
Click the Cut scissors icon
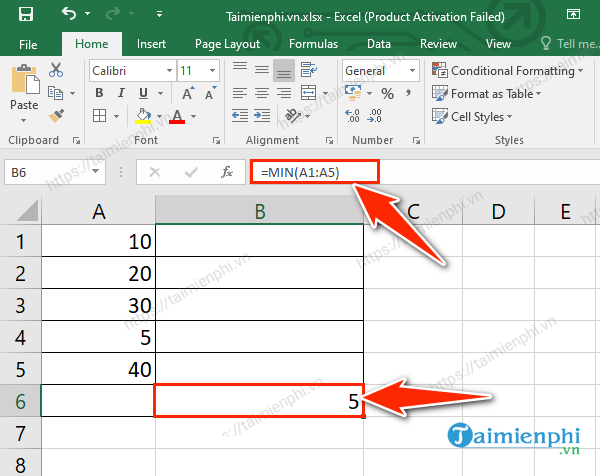pos(56,70)
